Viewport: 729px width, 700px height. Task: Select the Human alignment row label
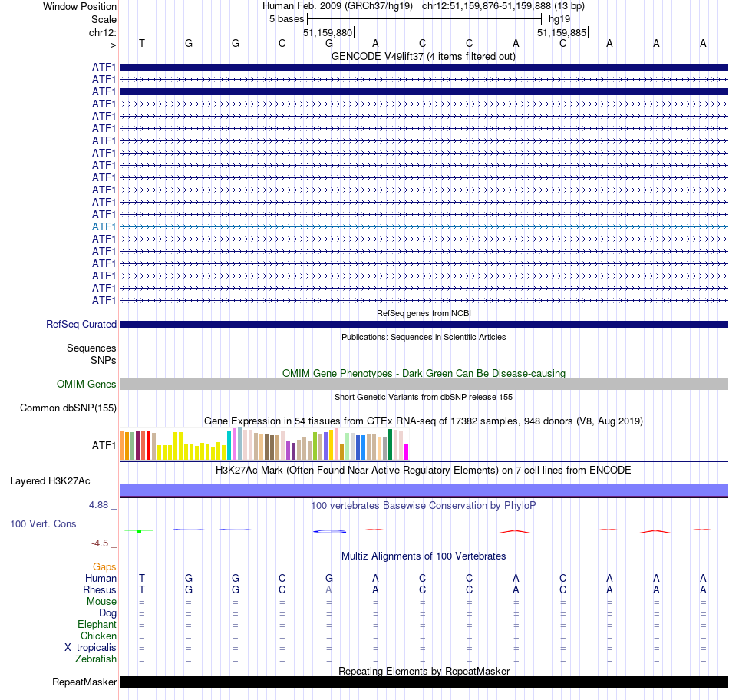pyautogui.click(x=101, y=578)
